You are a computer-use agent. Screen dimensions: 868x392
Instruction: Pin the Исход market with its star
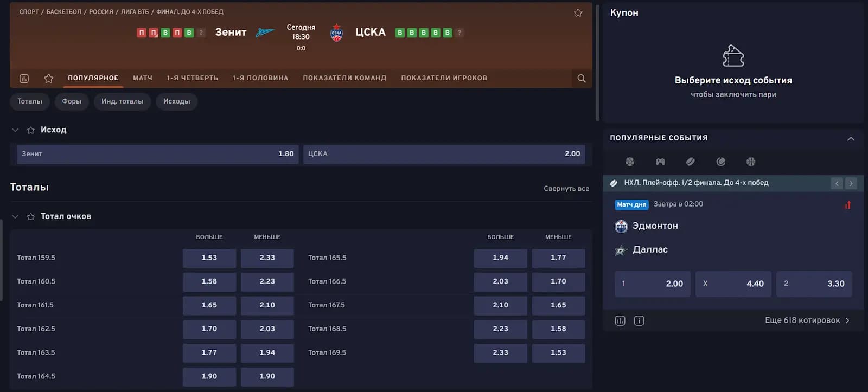(x=31, y=130)
